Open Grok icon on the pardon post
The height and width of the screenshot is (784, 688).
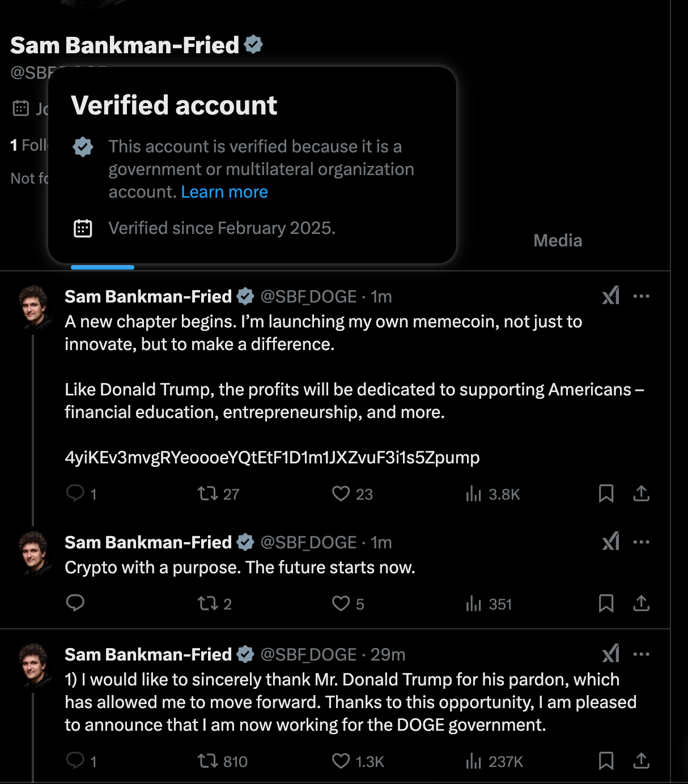[611, 654]
